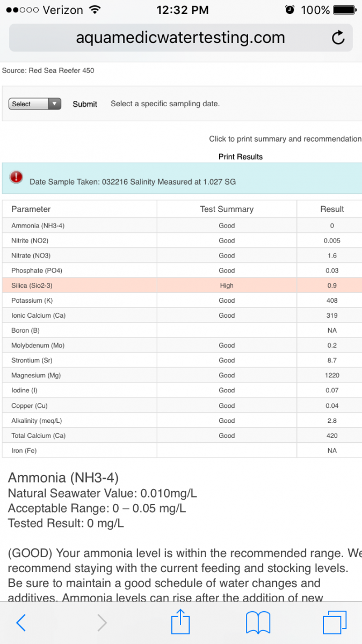The width and height of the screenshot is (362, 644).
Task: Click the Test Summary column header
Action: click(227, 209)
